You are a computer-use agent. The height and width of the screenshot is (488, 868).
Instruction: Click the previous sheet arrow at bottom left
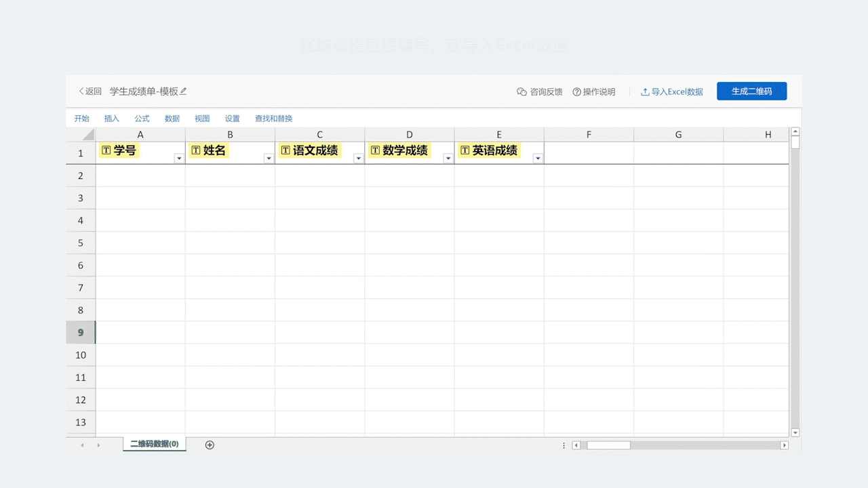tap(83, 445)
